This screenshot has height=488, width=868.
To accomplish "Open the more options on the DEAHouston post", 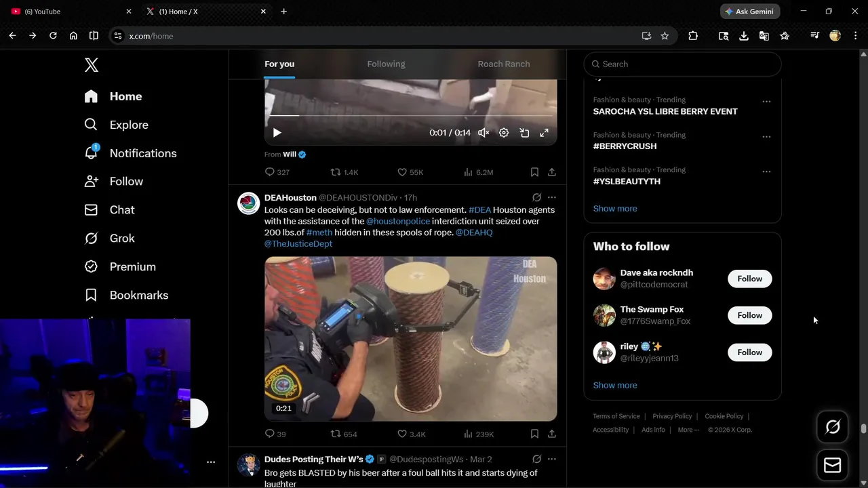I will 552,197.
